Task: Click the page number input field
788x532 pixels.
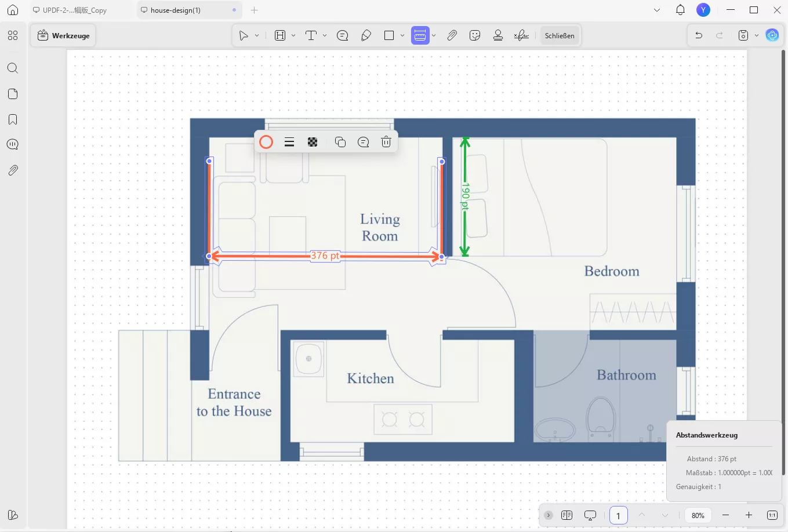Action: pyautogui.click(x=618, y=515)
